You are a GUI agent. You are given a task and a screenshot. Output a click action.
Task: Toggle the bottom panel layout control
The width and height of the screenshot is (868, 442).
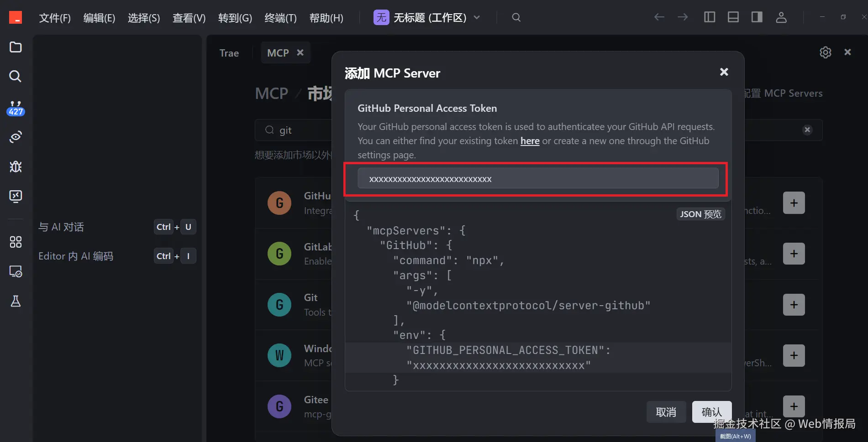point(733,16)
